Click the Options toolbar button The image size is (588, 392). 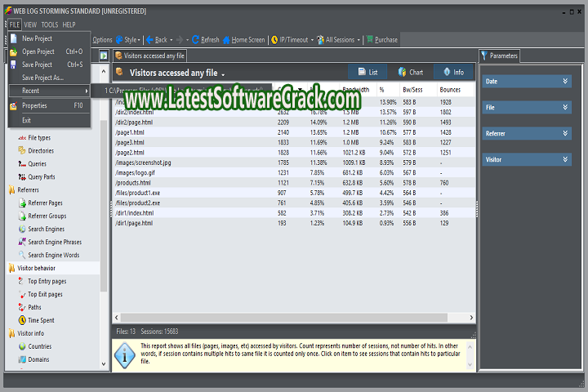click(102, 40)
